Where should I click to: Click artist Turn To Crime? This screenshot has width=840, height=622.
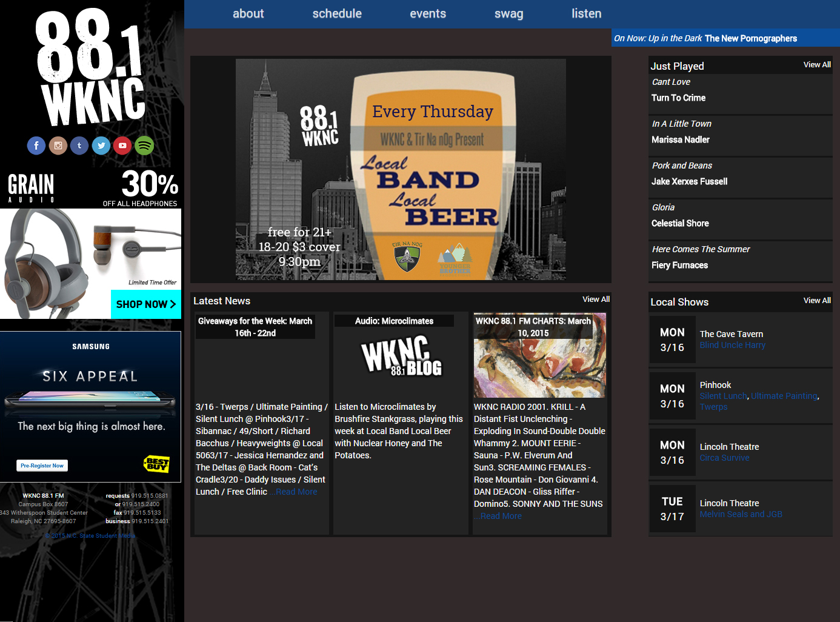[x=678, y=98]
